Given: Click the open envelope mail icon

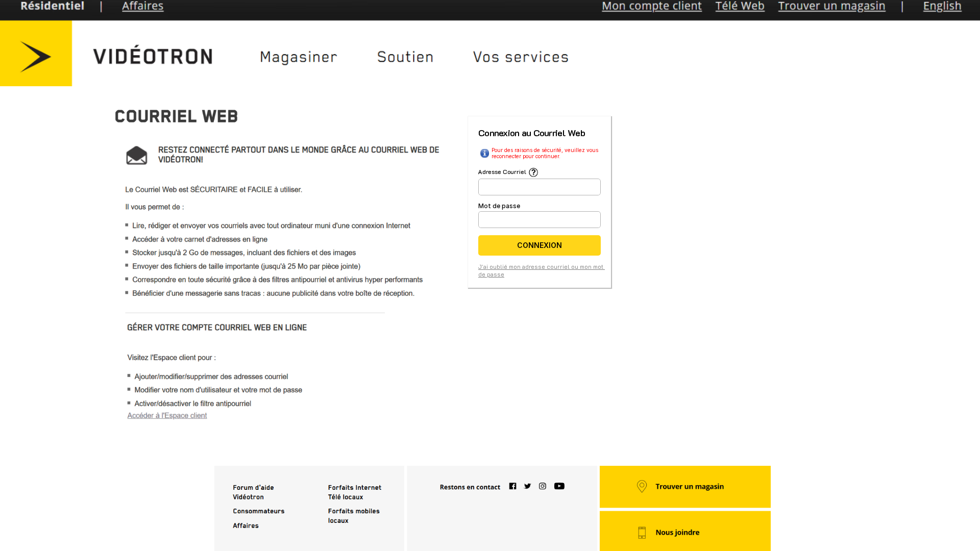Looking at the screenshot, I should 137,155.
